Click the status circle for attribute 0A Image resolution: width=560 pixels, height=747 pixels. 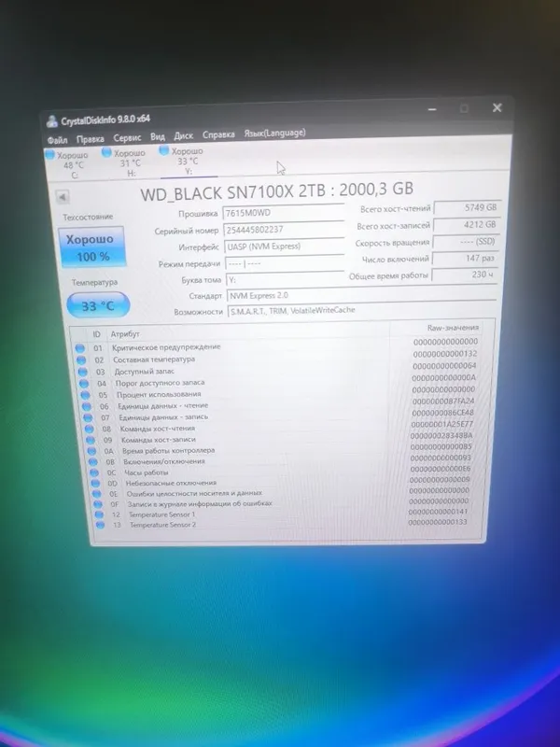point(91,451)
